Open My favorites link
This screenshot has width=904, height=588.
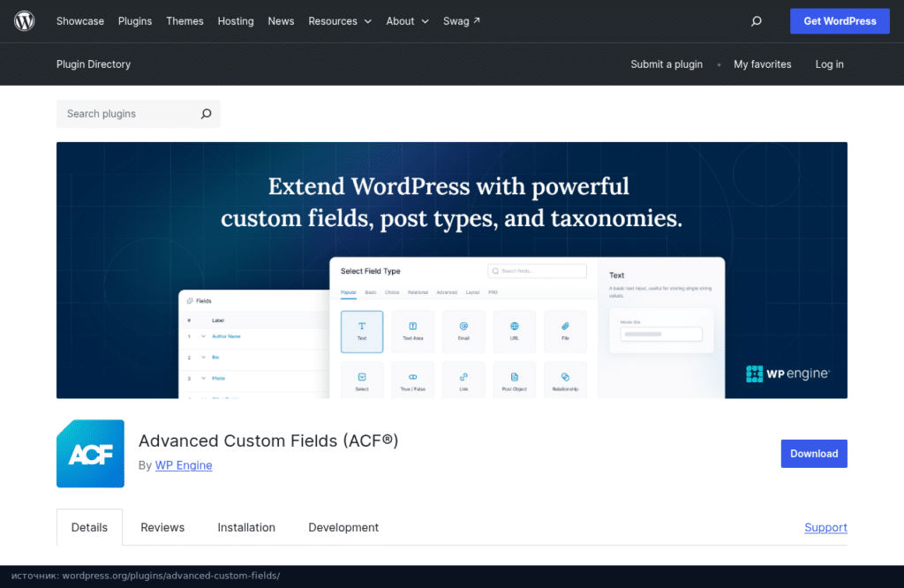coord(762,64)
